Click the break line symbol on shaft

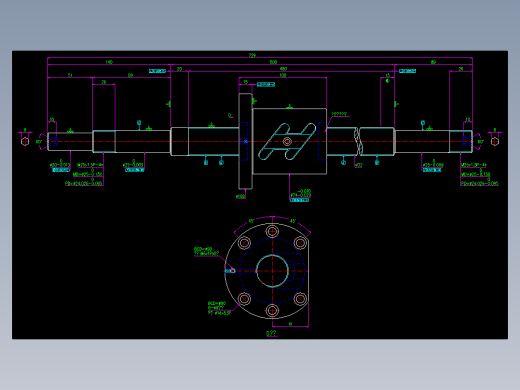357,141
